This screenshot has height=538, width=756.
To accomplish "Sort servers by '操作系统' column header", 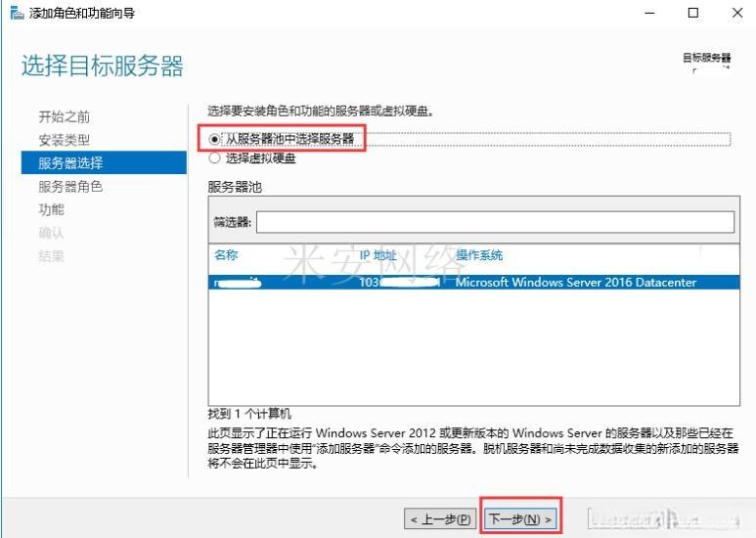I will tap(479, 255).
